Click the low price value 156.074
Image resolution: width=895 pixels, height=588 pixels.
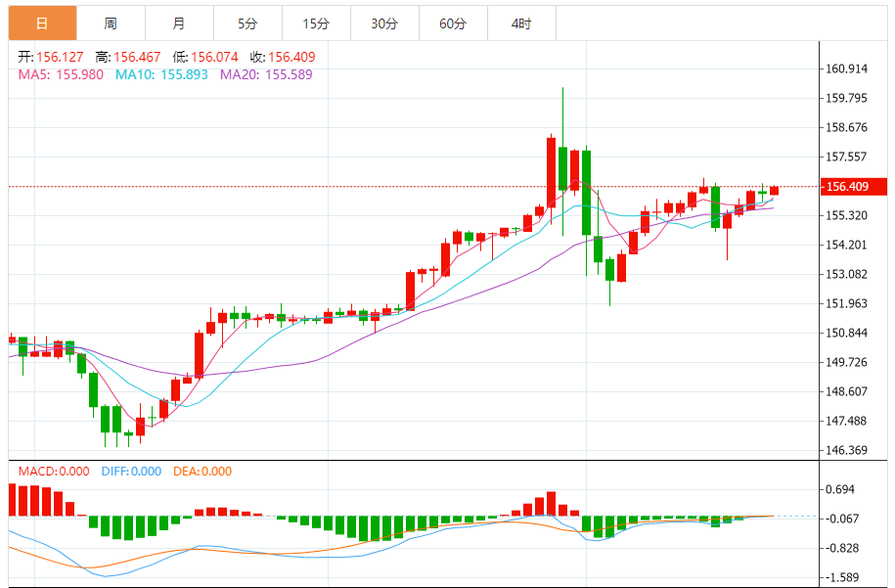tap(214, 57)
